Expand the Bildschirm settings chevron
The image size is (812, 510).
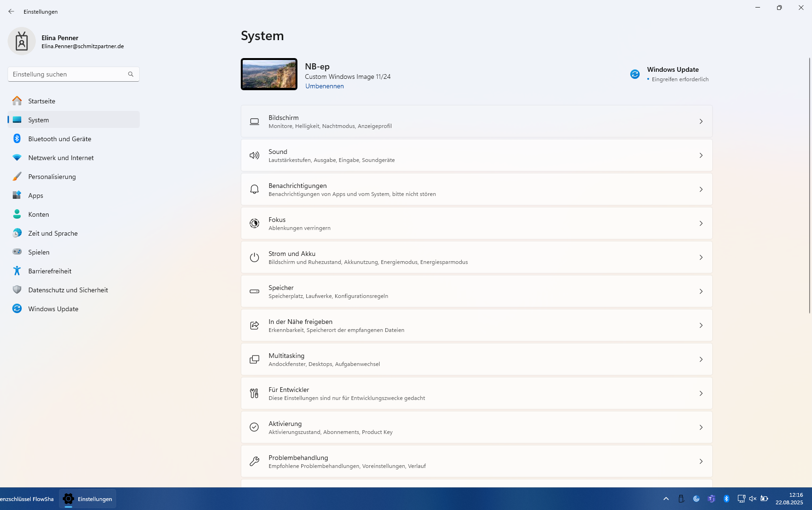coord(701,121)
